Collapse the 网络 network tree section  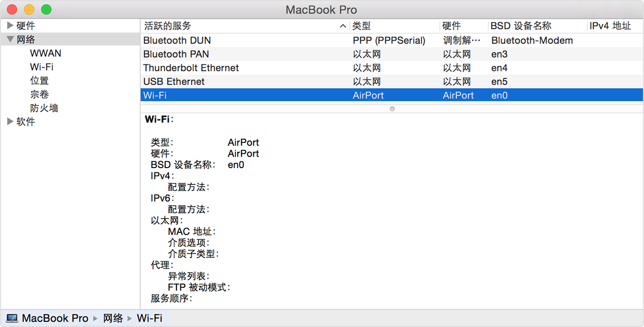pos(10,39)
